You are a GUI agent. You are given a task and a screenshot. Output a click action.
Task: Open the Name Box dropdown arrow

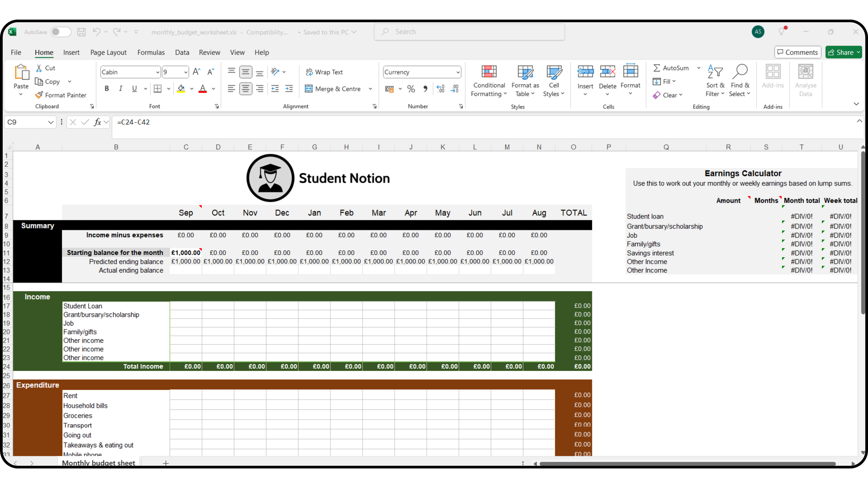click(51, 122)
